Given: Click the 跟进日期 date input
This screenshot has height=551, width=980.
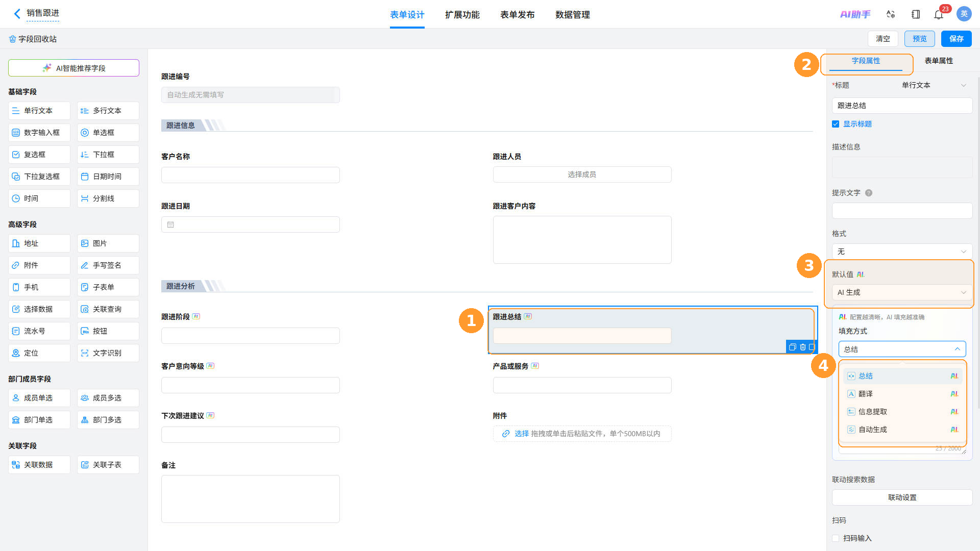Looking at the screenshot, I should pyautogui.click(x=251, y=224).
